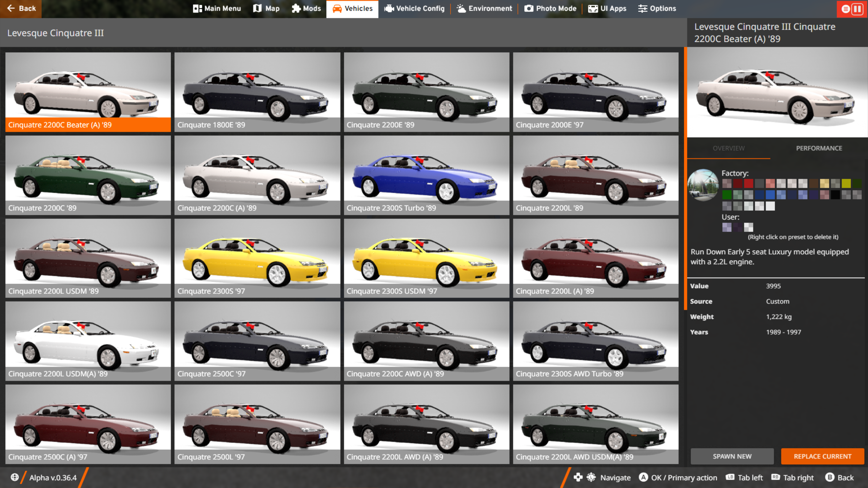Switch to the Performance tab
This screenshot has width=868, height=488.
819,148
